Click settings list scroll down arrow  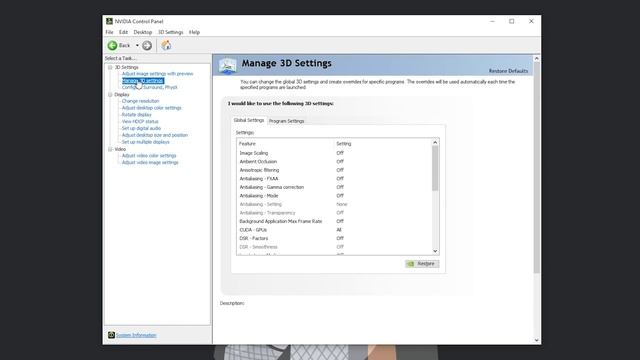[435, 251]
